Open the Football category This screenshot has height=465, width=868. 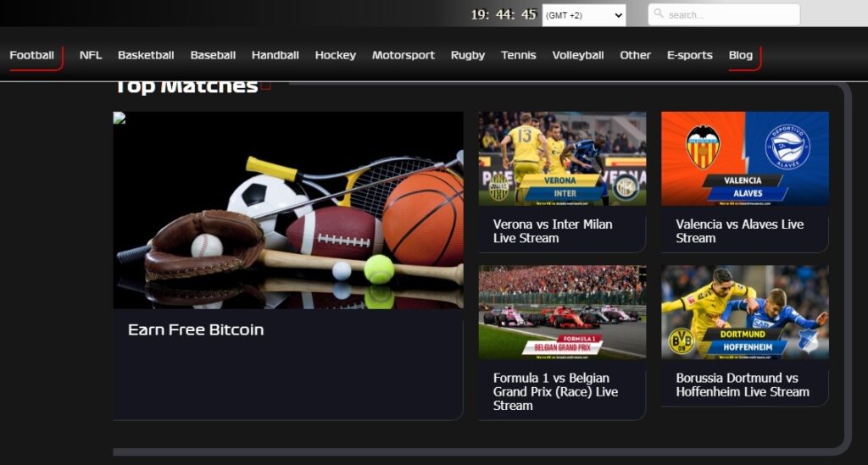tap(31, 55)
